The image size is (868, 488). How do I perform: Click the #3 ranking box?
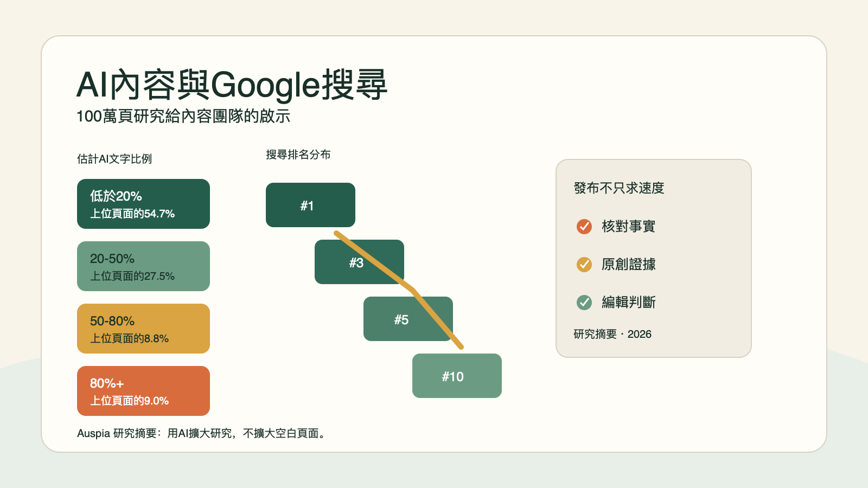pyautogui.click(x=359, y=262)
